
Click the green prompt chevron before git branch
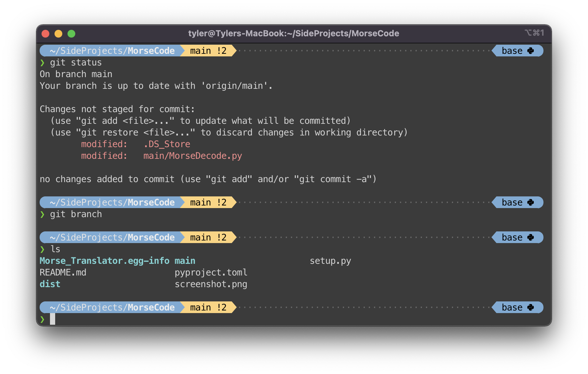point(42,214)
